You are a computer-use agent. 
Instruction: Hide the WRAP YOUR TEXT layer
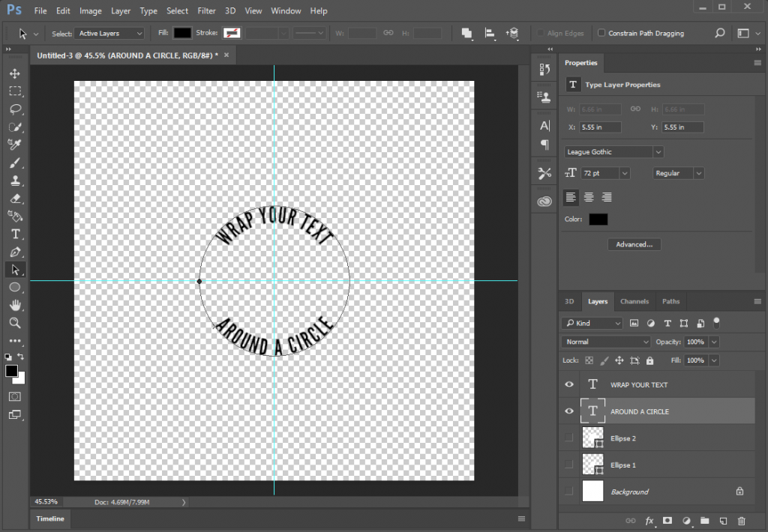point(568,384)
